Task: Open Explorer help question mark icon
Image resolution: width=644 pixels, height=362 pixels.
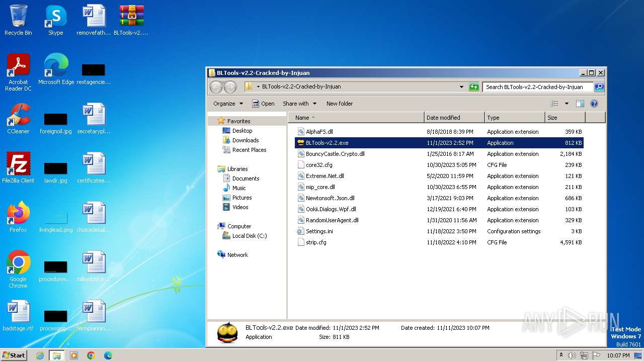Action: (594, 104)
